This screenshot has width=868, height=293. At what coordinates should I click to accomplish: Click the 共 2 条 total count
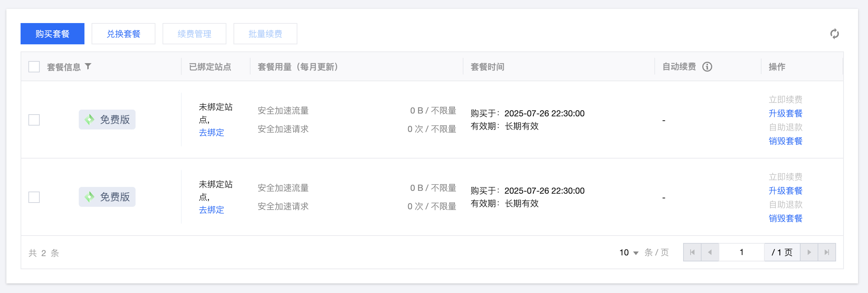pyautogui.click(x=44, y=253)
